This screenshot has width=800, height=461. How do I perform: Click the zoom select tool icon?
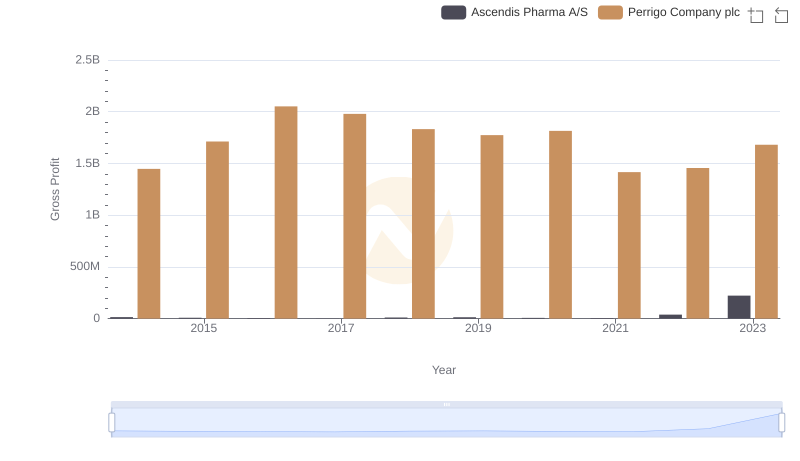click(756, 15)
